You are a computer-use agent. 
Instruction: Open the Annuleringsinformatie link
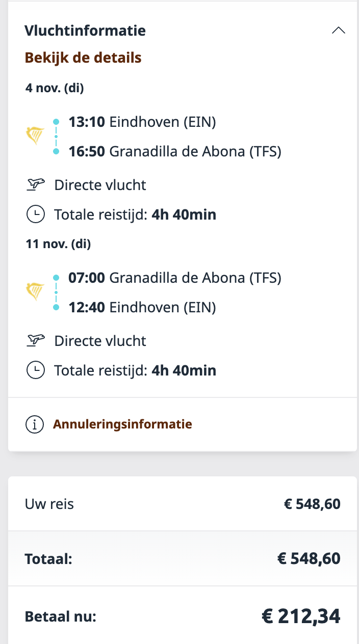click(x=122, y=424)
